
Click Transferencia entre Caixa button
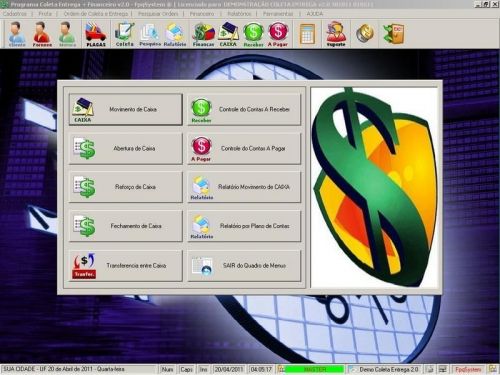point(126,265)
